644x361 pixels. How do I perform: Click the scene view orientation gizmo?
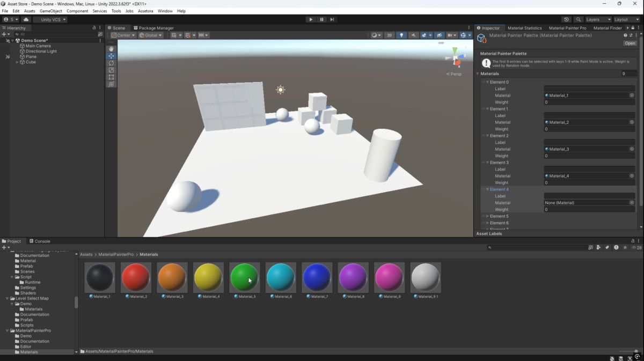[455, 57]
